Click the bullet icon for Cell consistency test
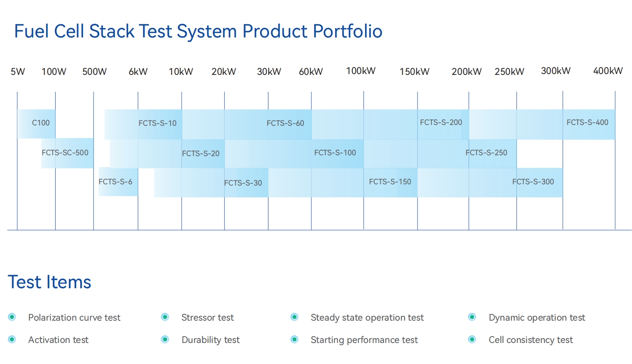The height and width of the screenshot is (364, 632). [472, 340]
